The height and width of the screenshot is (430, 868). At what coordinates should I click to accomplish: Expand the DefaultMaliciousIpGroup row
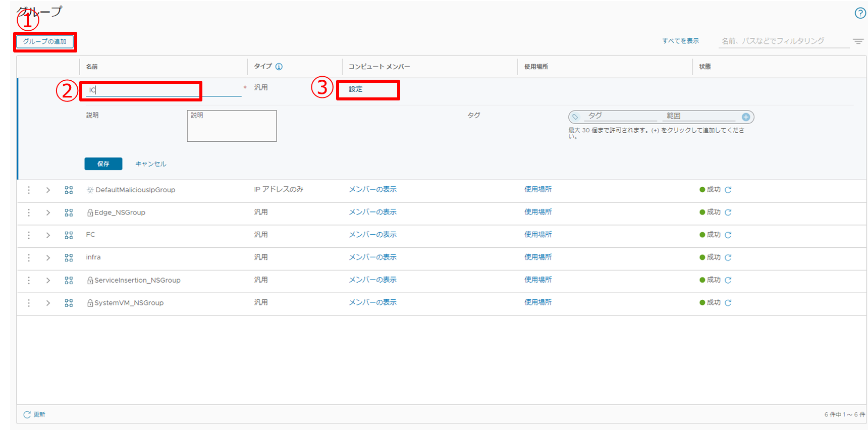pyautogui.click(x=48, y=190)
